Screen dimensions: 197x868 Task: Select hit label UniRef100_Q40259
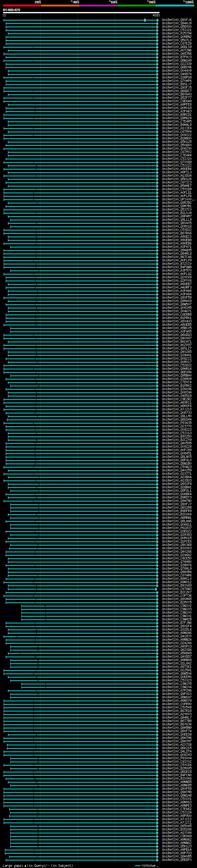[177, 470]
